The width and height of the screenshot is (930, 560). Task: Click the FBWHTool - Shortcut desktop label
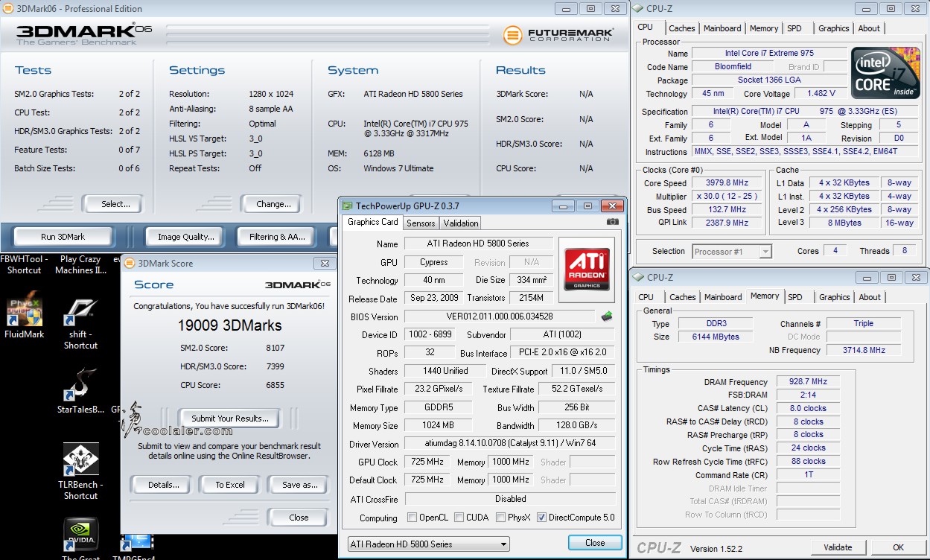coord(25,264)
